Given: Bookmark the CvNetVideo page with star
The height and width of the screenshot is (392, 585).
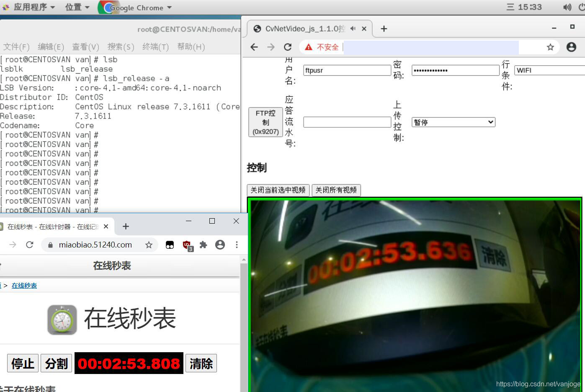Looking at the screenshot, I should [x=550, y=47].
